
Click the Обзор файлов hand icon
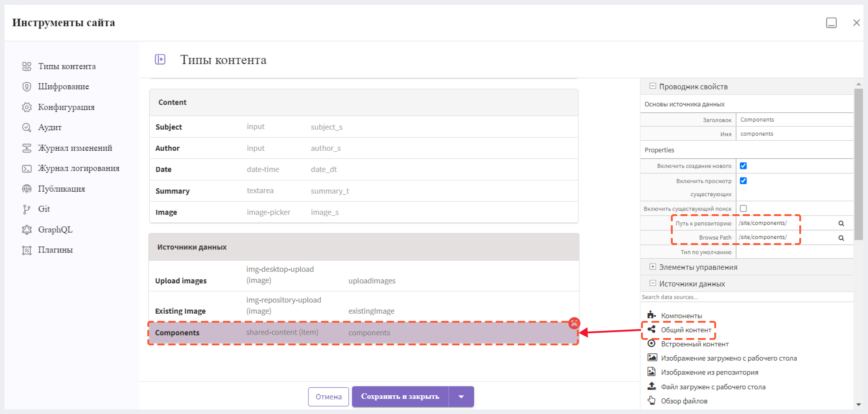pos(651,400)
